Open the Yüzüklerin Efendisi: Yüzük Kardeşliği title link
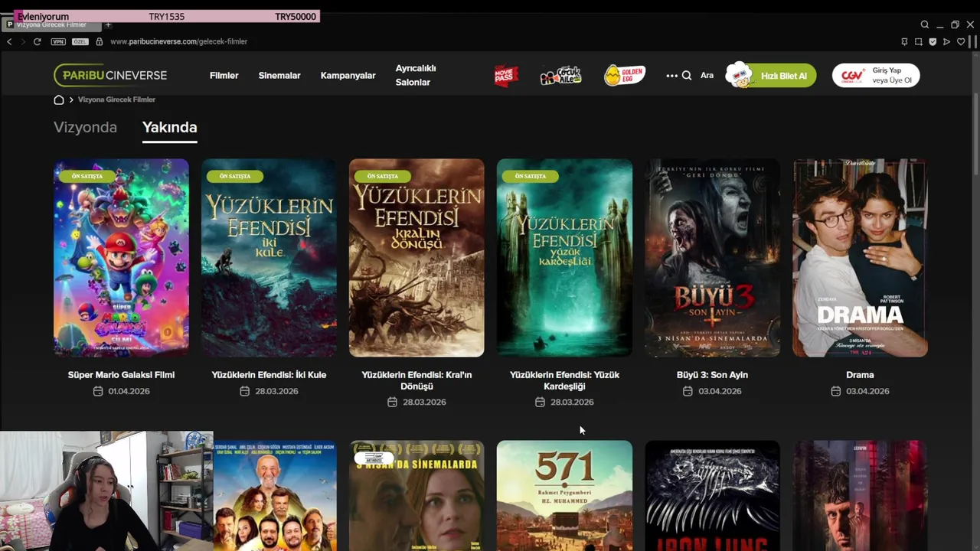The image size is (980, 551). 564,380
